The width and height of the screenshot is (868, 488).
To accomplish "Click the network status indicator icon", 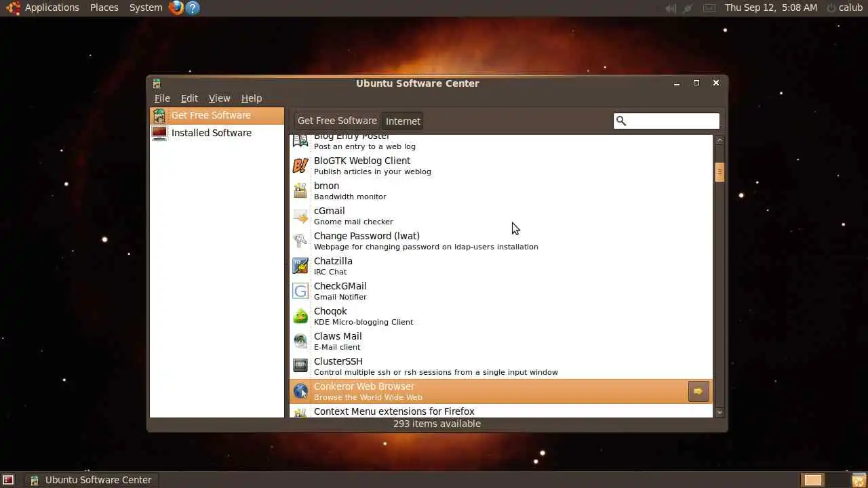I will (x=688, y=8).
